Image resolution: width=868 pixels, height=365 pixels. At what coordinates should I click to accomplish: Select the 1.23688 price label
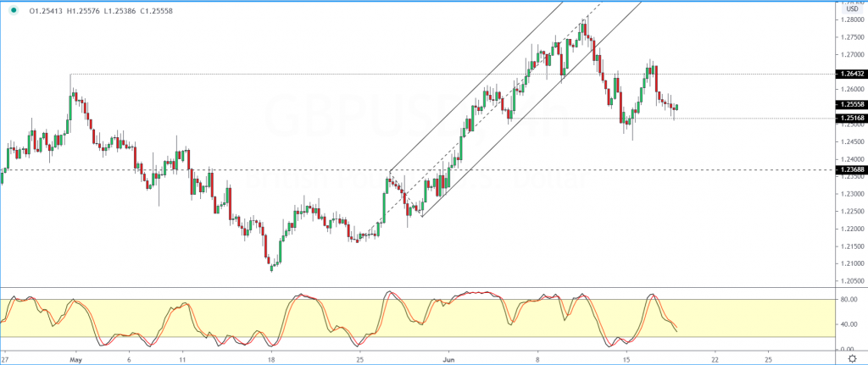[852, 169]
